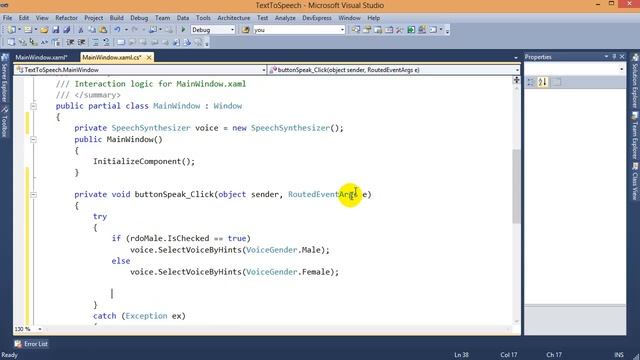This screenshot has width=640, height=360.
Task: Uncomment the selected lines icon
Action: tap(106, 42)
